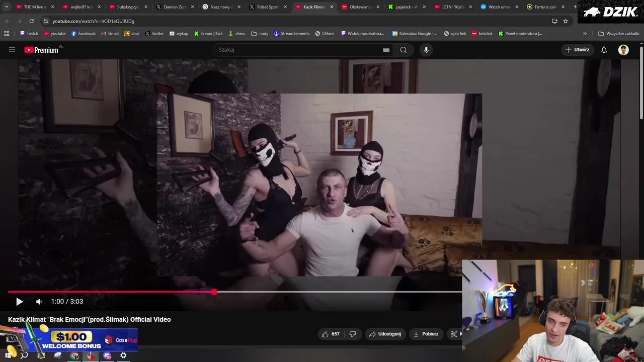Mute the video with speaker icon

pos(39,302)
